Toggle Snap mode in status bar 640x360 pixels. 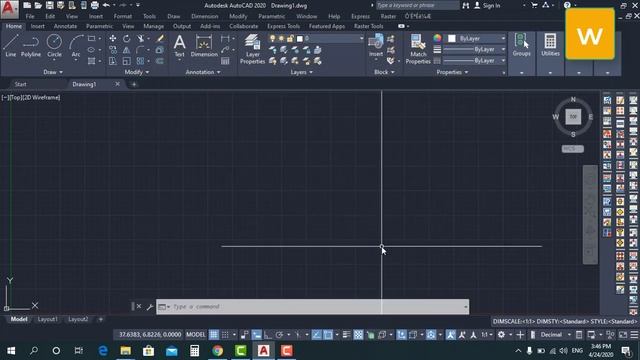pos(225,335)
